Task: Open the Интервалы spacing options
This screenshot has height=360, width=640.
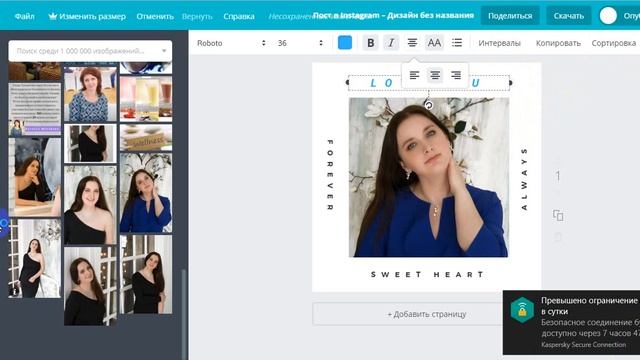Action: coord(500,43)
